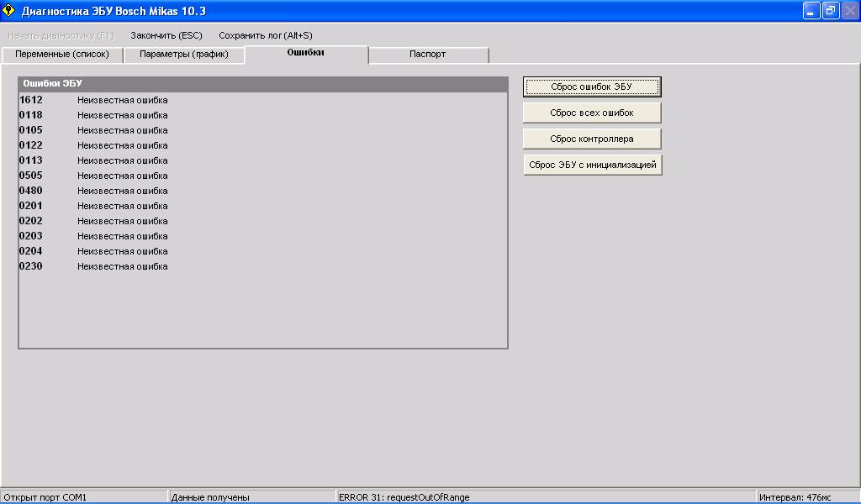Minimize the diagnostic window

pos(811,10)
